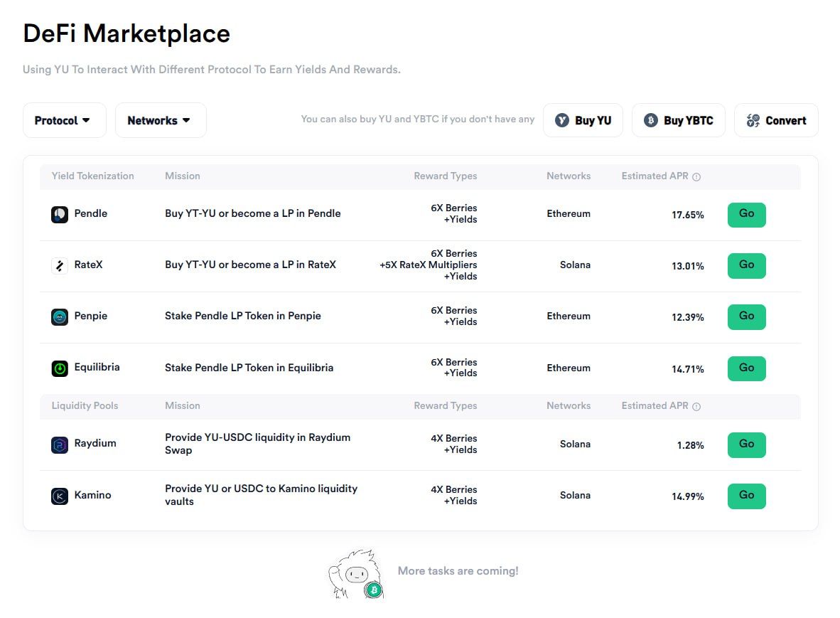Click mission 'Stake Pendle LP Token in Equilibria'
This screenshot has width=840, height=618.
[249, 368]
